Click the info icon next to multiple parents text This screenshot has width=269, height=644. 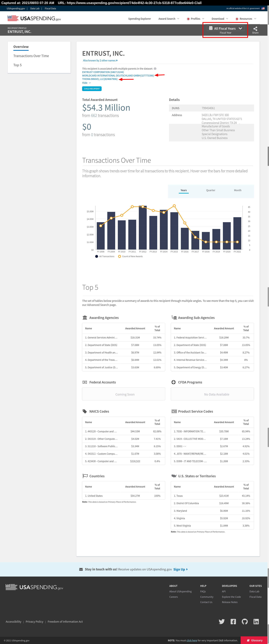coord(155,68)
